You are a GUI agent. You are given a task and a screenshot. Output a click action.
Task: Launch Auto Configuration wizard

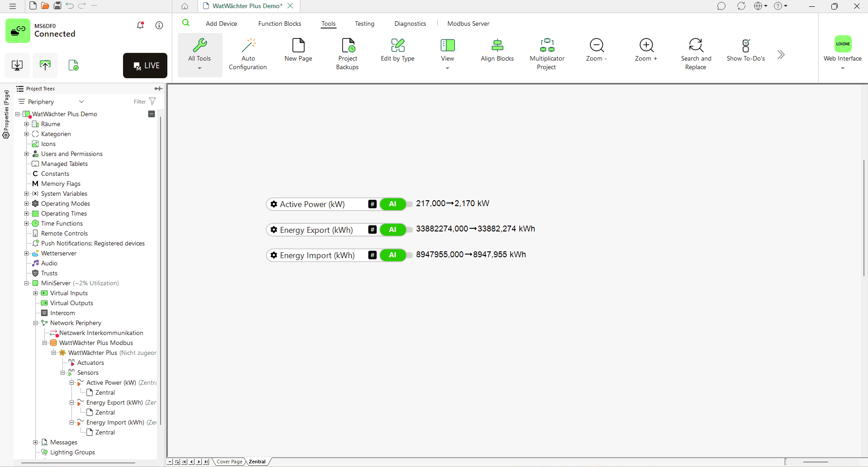(x=248, y=54)
